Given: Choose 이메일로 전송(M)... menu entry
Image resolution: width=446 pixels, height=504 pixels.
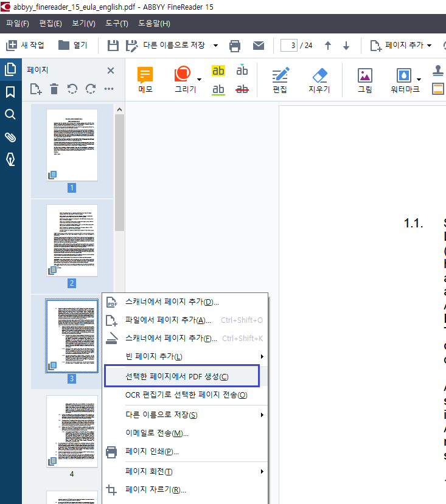Looking at the screenshot, I should pos(185,433).
